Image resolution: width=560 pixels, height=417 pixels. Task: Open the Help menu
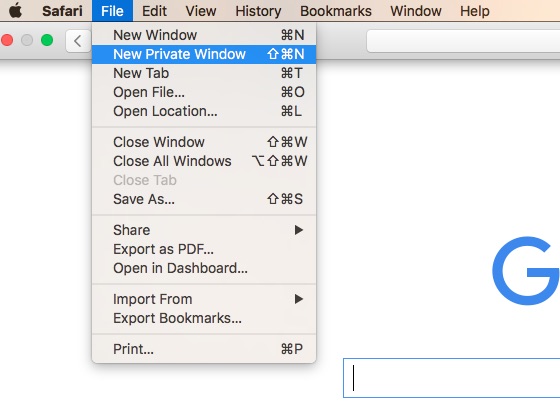pos(475,11)
